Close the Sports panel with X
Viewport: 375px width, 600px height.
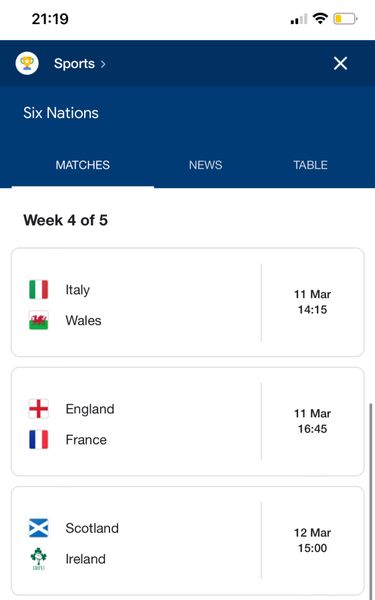pyautogui.click(x=340, y=63)
